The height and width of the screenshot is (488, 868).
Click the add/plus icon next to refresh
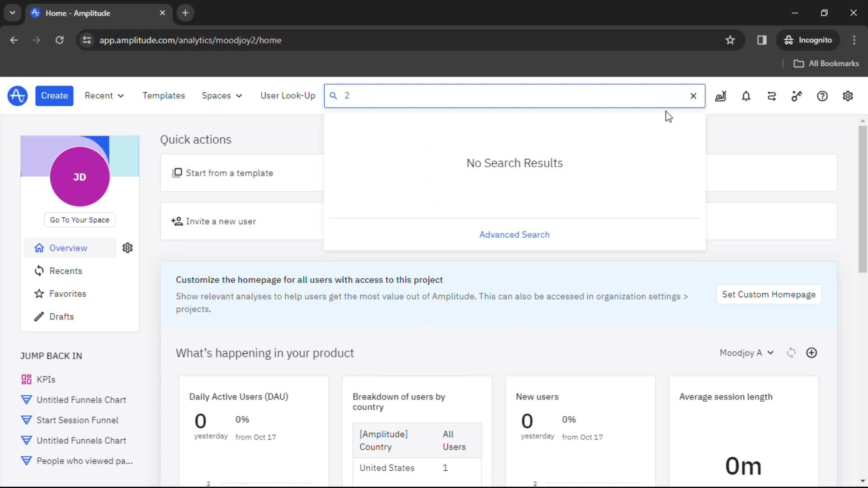(811, 353)
